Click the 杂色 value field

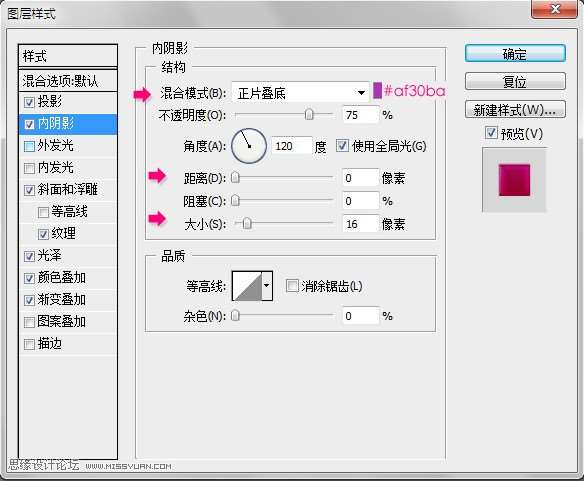361,316
